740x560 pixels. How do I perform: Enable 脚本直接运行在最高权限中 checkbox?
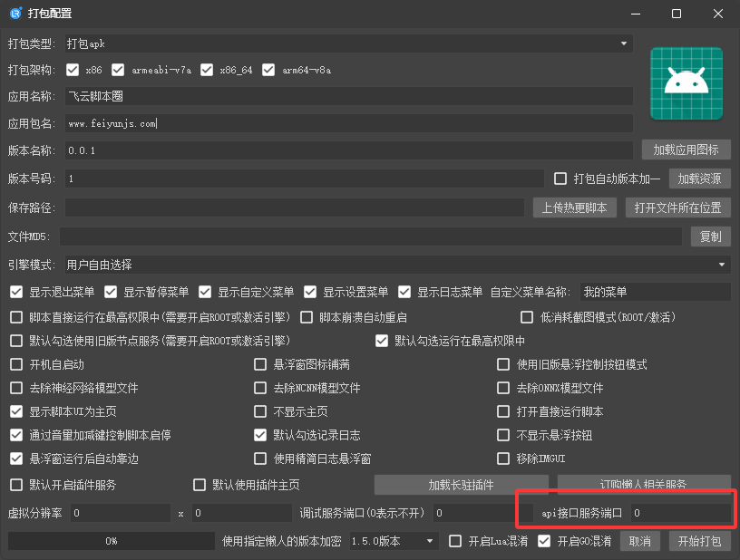coord(16,317)
